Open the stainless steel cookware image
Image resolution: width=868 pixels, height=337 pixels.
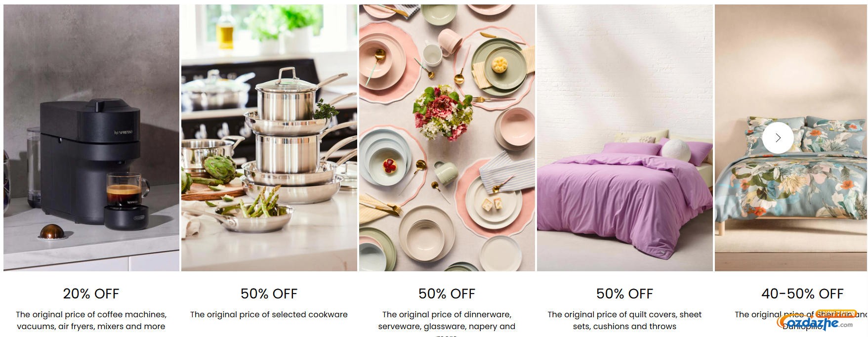269,138
